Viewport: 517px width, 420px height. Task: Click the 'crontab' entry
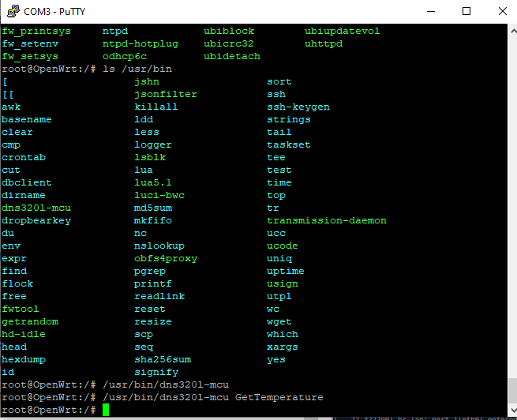coord(24,157)
